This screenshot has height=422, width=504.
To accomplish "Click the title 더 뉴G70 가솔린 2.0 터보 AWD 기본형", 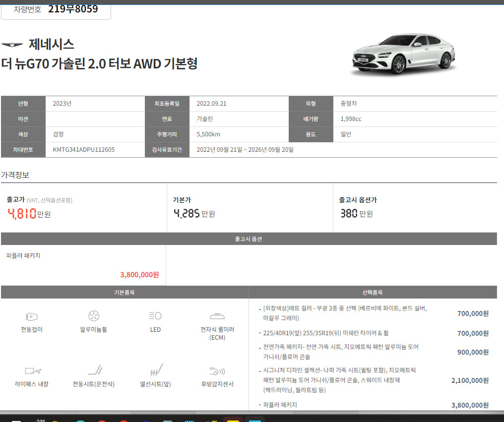I will [99, 63].
